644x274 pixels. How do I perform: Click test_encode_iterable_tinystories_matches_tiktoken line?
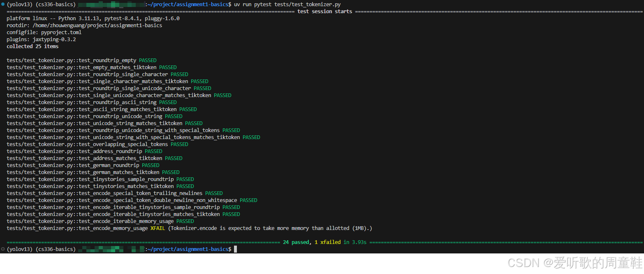pos(123,214)
